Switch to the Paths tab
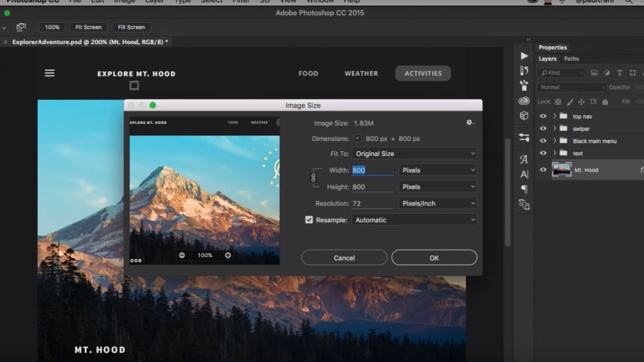This screenshot has height=362, width=644. tap(571, 59)
